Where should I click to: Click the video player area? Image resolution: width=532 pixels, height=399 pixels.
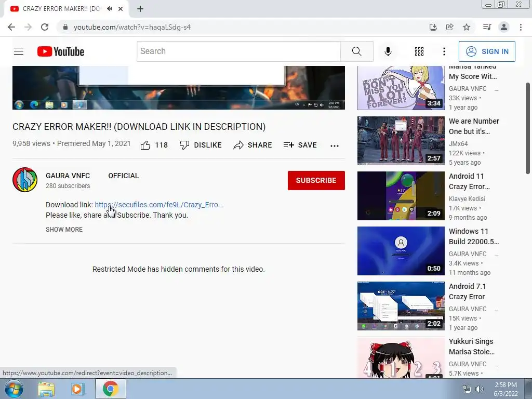(x=179, y=87)
